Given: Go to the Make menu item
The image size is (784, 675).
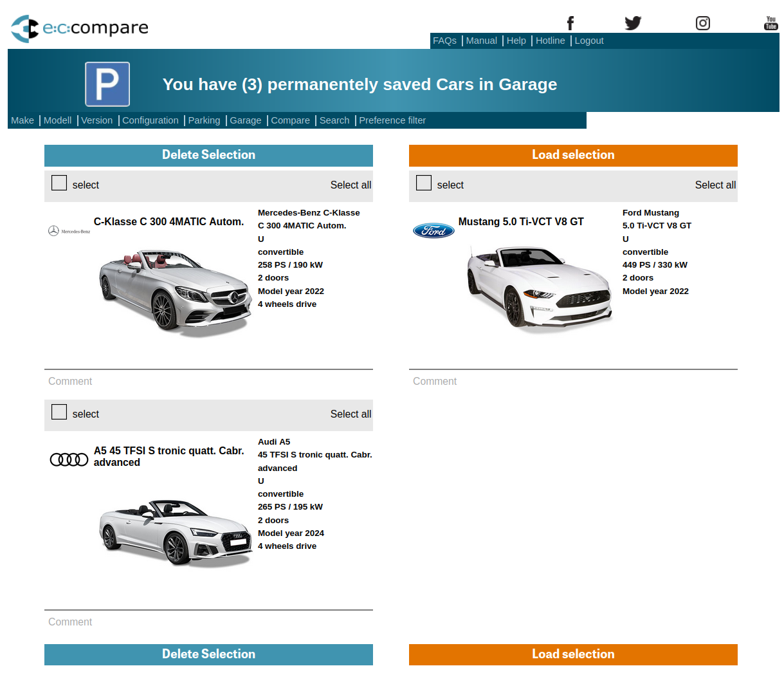Looking at the screenshot, I should [23, 120].
